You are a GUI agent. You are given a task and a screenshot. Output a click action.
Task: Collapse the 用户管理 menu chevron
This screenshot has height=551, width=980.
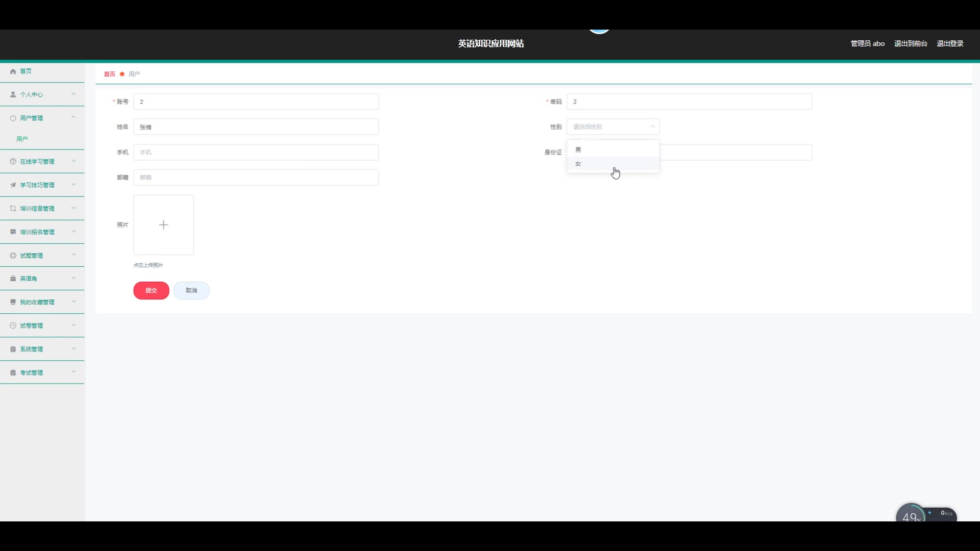(73, 117)
